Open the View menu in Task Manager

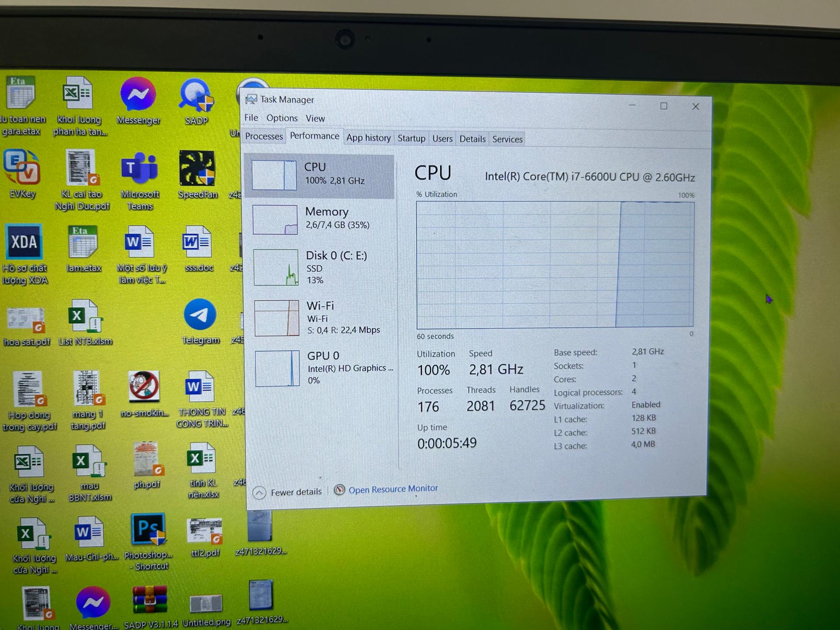click(x=315, y=118)
